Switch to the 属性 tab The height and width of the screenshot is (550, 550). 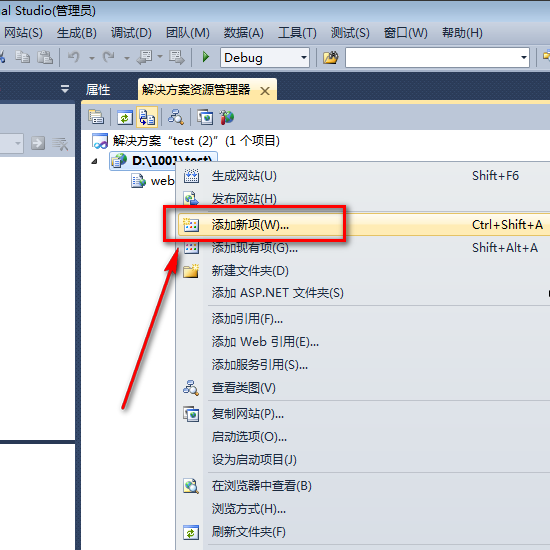click(x=98, y=90)
